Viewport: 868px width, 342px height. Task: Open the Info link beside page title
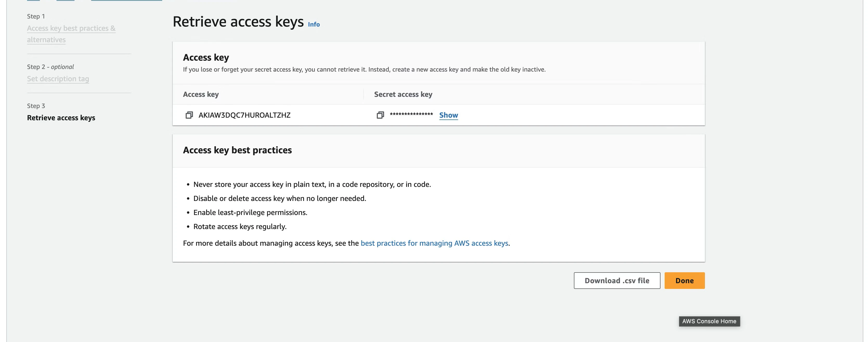point(314,24)
